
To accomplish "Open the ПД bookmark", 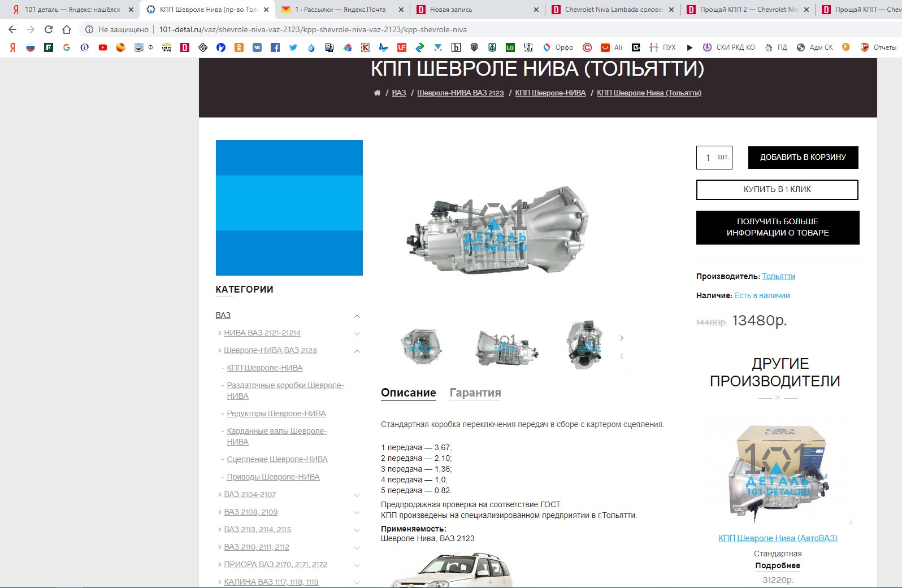I will coord(776,47).
